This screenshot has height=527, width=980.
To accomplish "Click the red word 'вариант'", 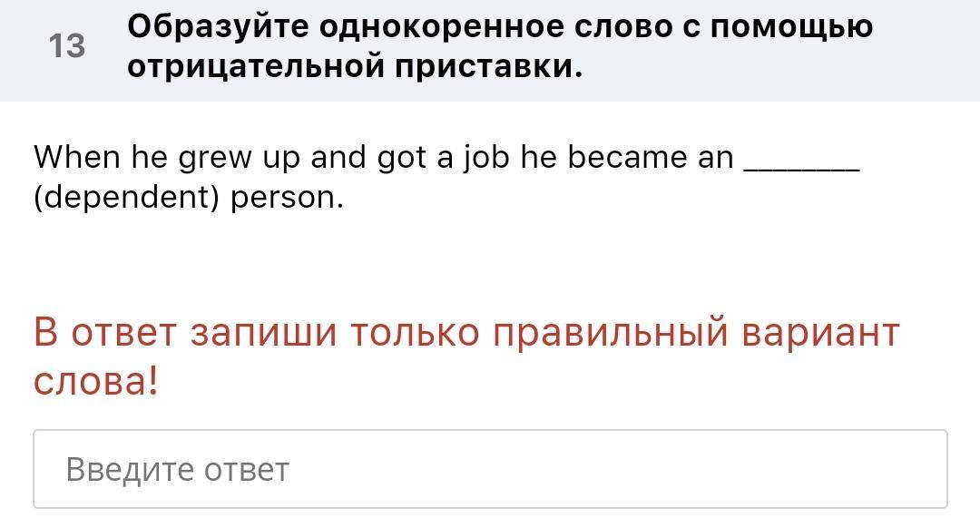I will 820,333.
